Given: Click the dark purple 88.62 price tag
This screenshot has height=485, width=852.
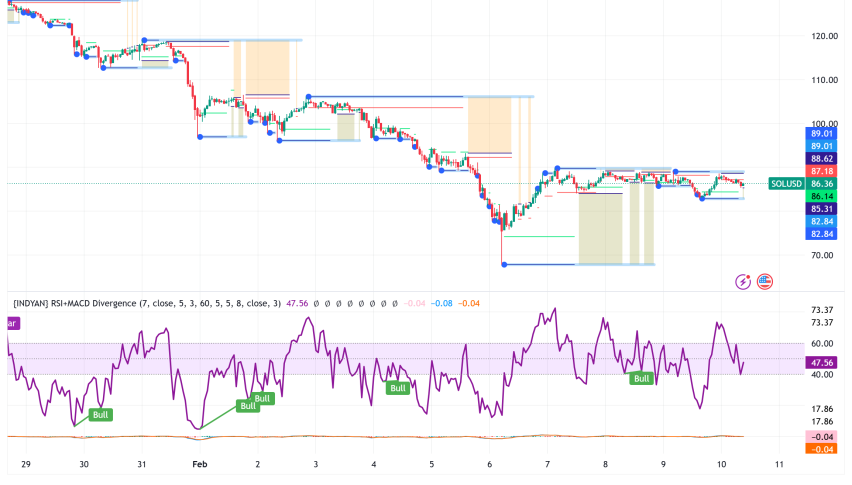Looking at the screenshot, I should pos(823,158).
